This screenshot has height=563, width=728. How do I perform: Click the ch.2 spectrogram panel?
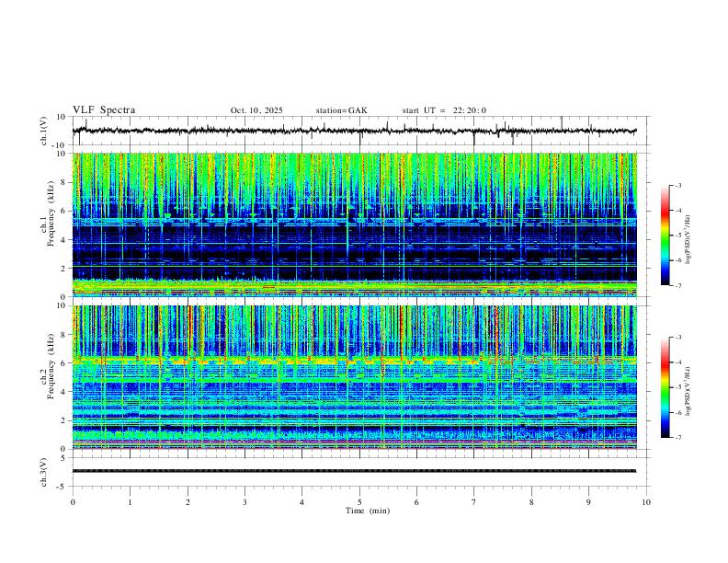tap(354, 377)
